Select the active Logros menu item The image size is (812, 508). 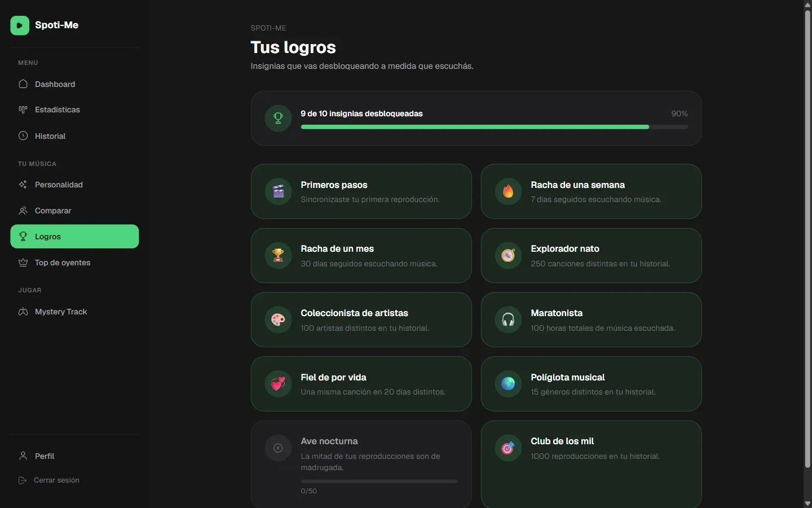(74, 237)
